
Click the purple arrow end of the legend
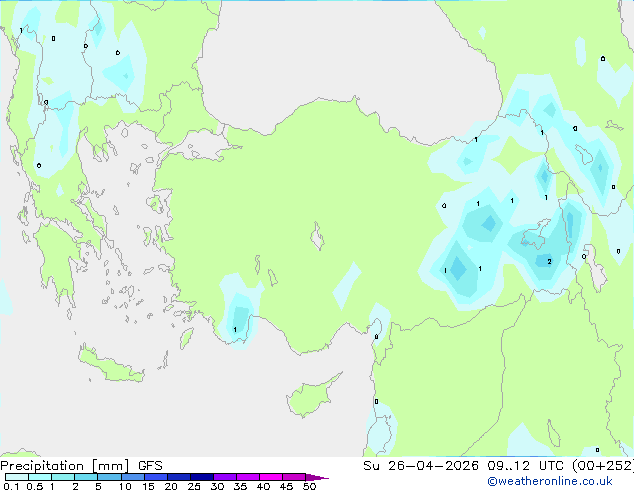[317, 477]
